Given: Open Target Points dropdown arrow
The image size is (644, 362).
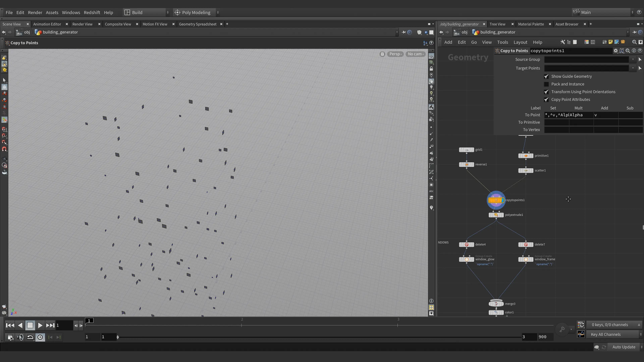Looking at the screenshot, I should point(633,68).
